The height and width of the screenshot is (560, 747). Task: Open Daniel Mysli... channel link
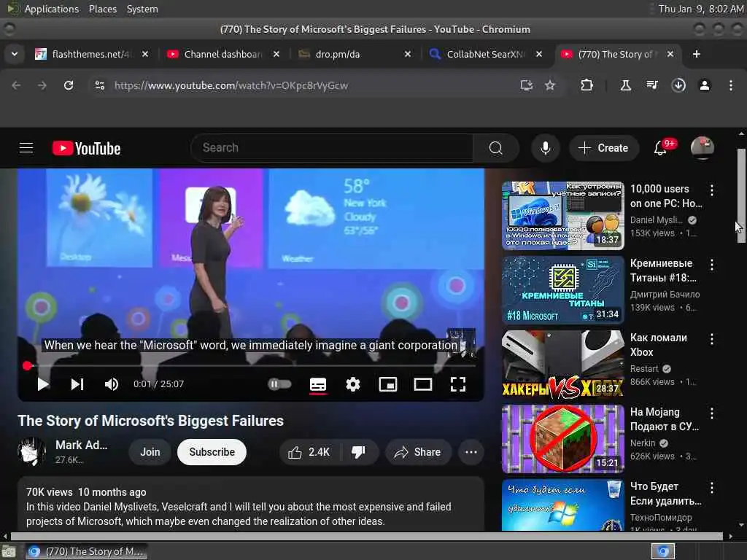point(657,220)
